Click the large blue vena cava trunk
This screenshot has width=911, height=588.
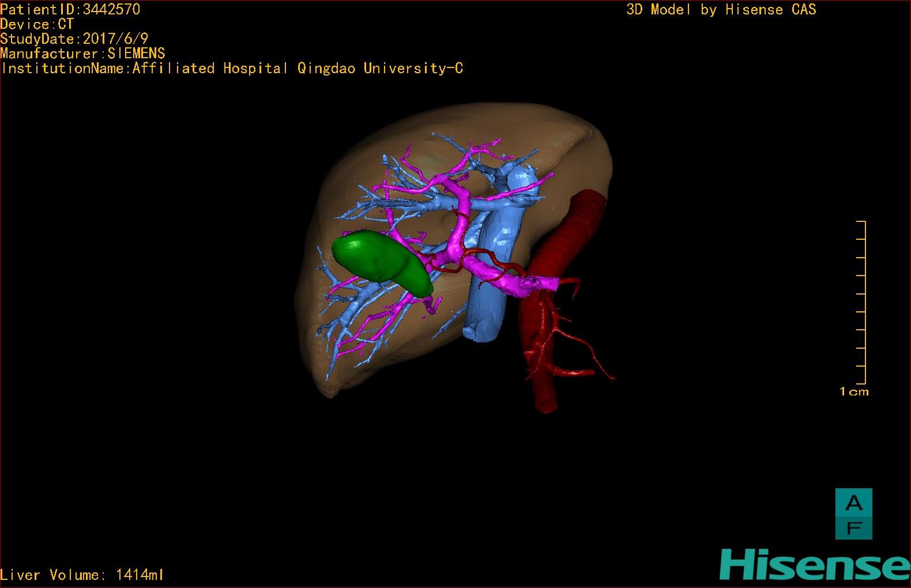[490, 277]
